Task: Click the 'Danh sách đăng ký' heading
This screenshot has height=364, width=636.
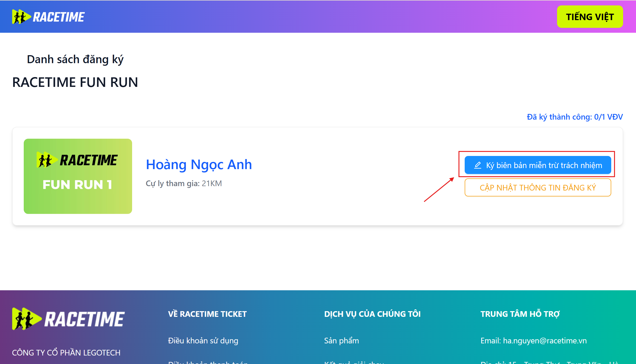Action: pos(75,59)
